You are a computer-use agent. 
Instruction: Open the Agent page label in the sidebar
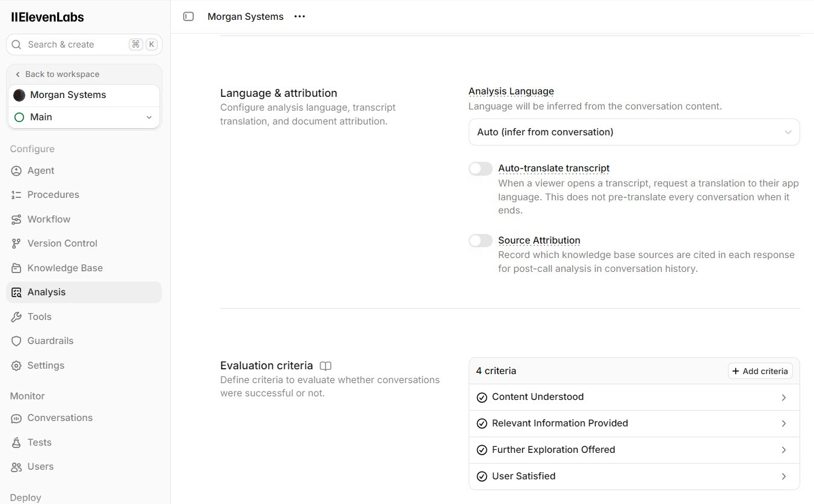[x=41, y=171]
